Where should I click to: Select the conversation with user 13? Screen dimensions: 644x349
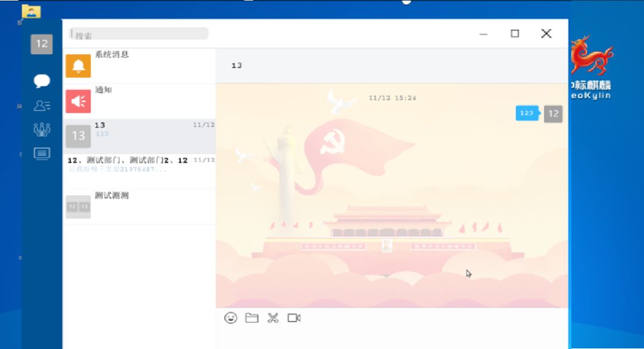point(137,134)
